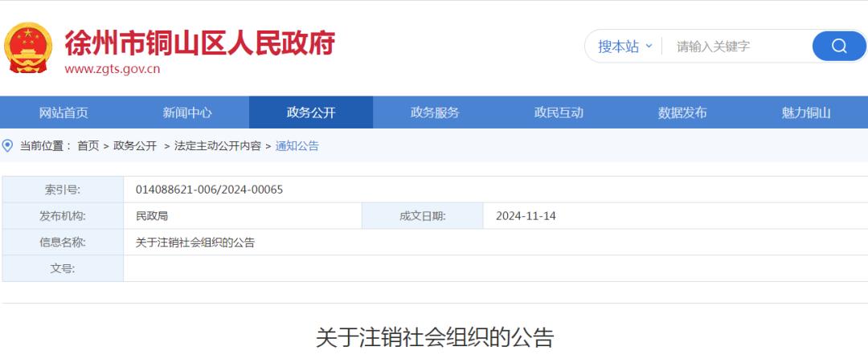
Task: Visit the 魅力铜山 page
Action: (806, 112)
